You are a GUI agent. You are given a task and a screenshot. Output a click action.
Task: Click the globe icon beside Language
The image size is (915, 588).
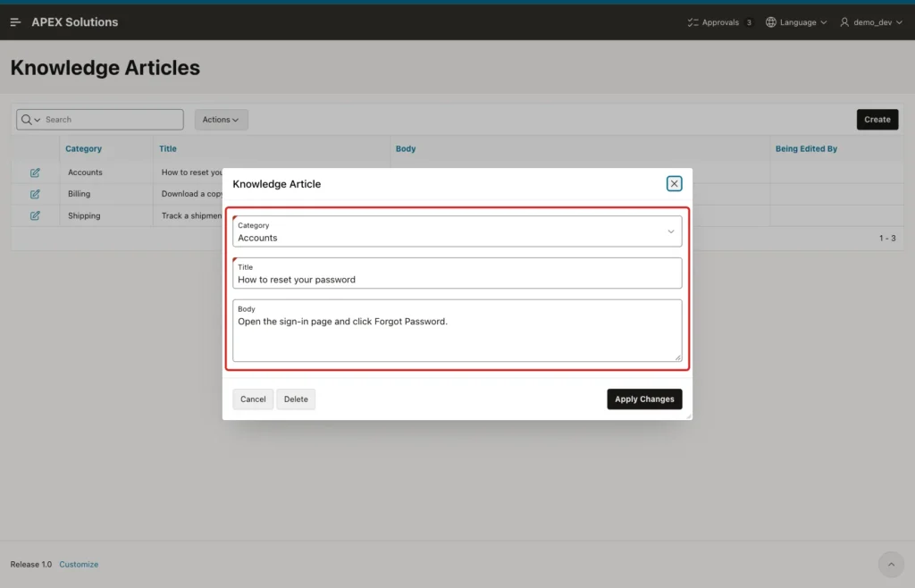tap(771, 22)
